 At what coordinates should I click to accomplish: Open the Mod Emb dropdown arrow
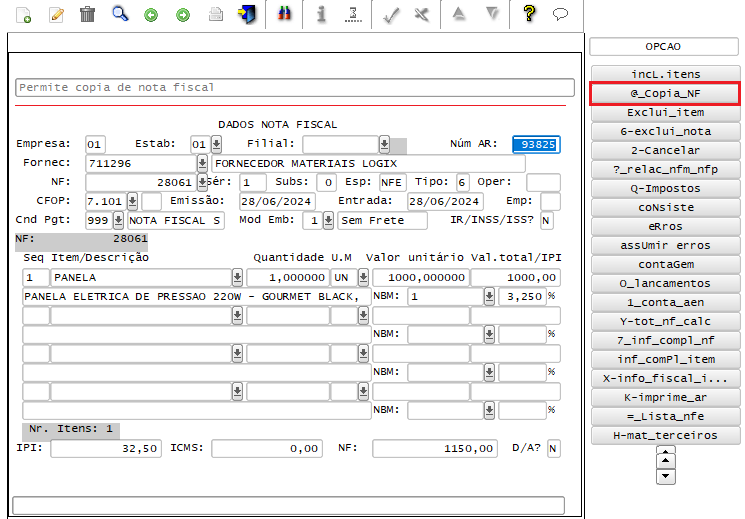(328, 220)
